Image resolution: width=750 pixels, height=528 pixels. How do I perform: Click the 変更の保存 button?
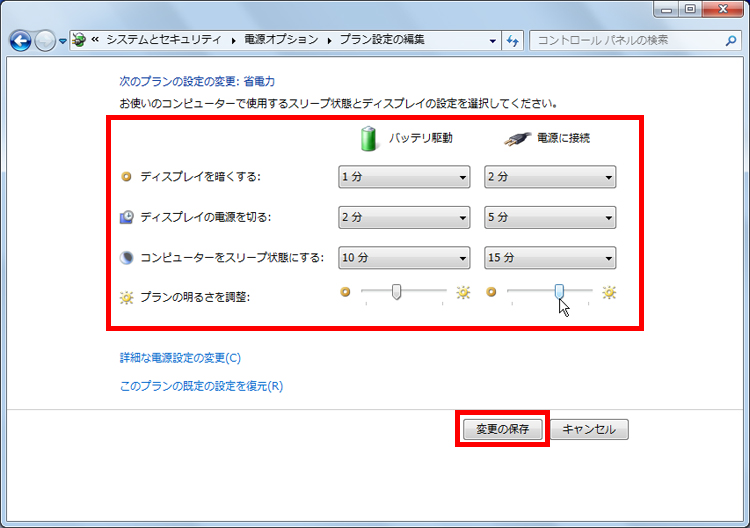click(502, 429)
